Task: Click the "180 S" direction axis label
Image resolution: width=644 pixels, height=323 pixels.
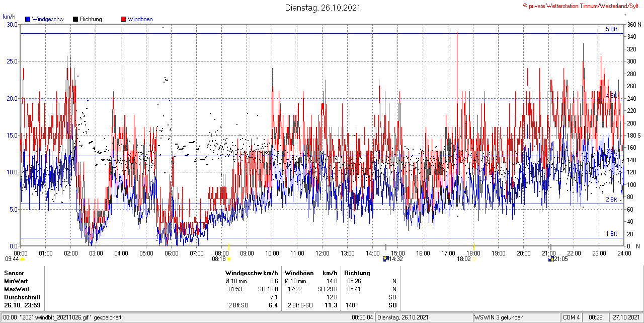Action: pos(633,135)
